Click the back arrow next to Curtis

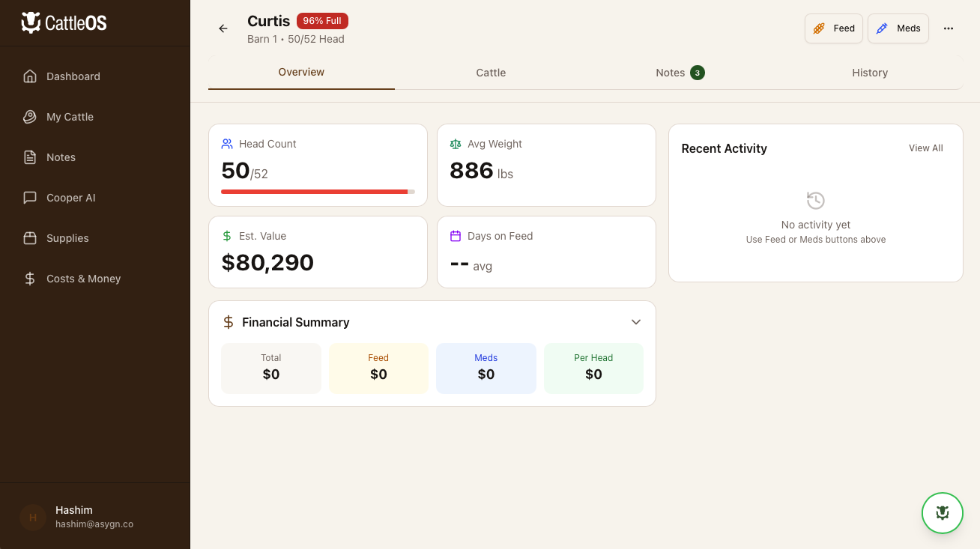[x=223, y=28]
